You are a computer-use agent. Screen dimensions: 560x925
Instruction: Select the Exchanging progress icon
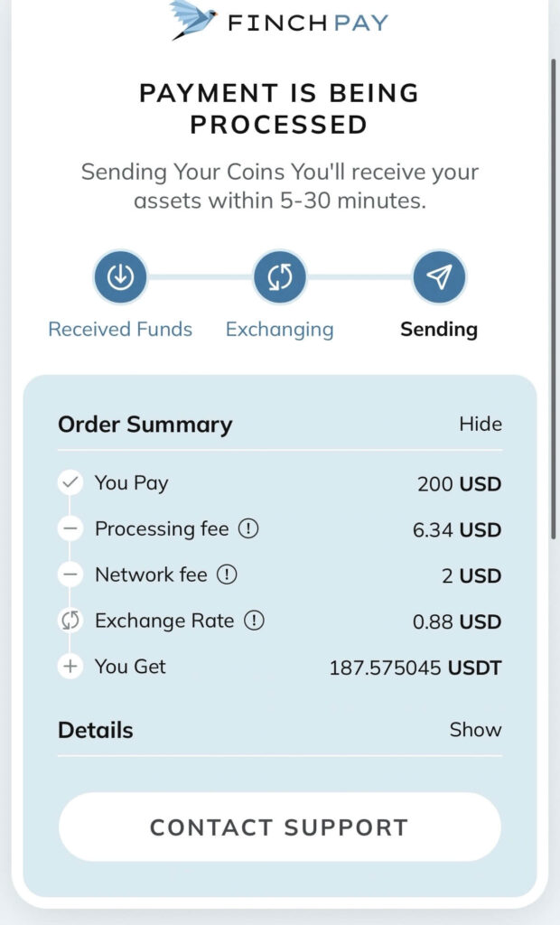[x=280, y=276]
